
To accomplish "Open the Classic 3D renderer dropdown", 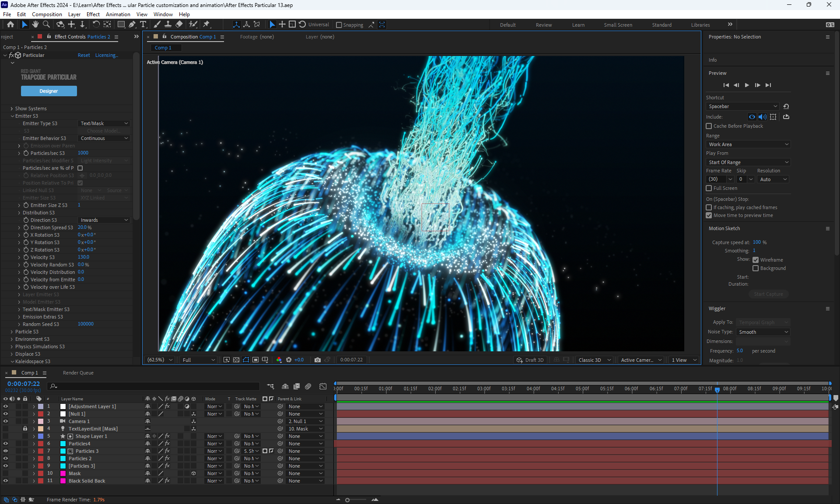I will point(594,360).
